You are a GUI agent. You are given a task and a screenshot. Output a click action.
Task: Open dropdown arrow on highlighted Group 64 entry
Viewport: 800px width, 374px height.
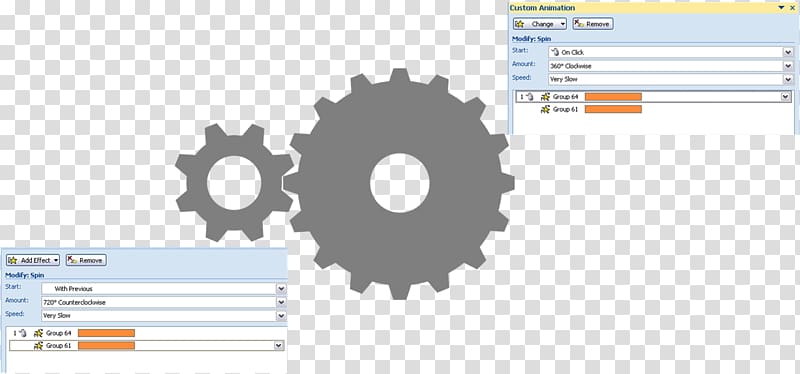[785, 96]
